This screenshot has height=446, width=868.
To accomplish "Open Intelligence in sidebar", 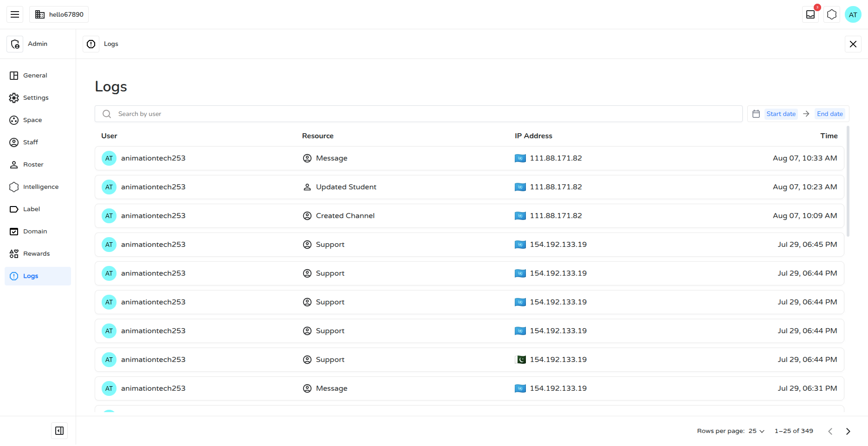I will pos(38,187).
